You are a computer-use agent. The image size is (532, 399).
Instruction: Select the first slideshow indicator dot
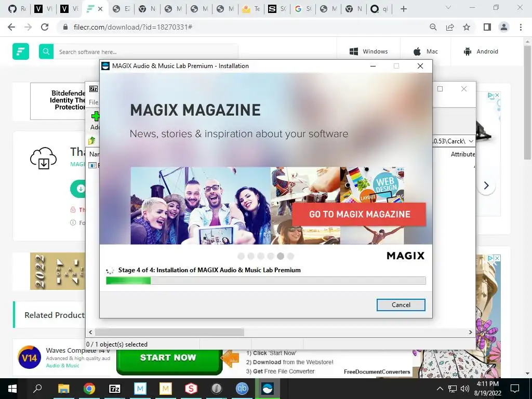241,256
